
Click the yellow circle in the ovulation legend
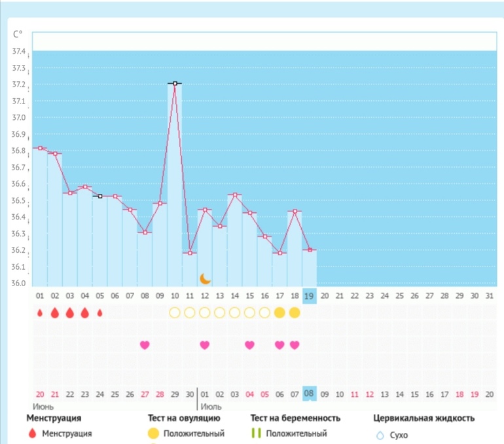[x=153, y=434]
